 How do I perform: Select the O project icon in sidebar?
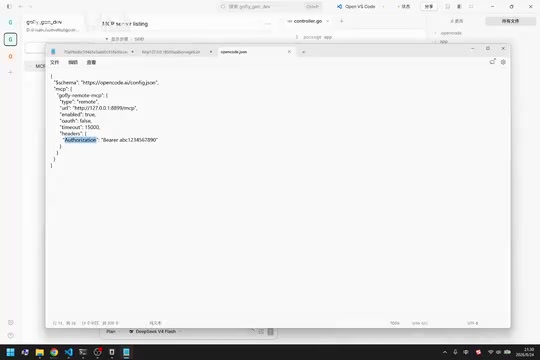click(10, 56)
